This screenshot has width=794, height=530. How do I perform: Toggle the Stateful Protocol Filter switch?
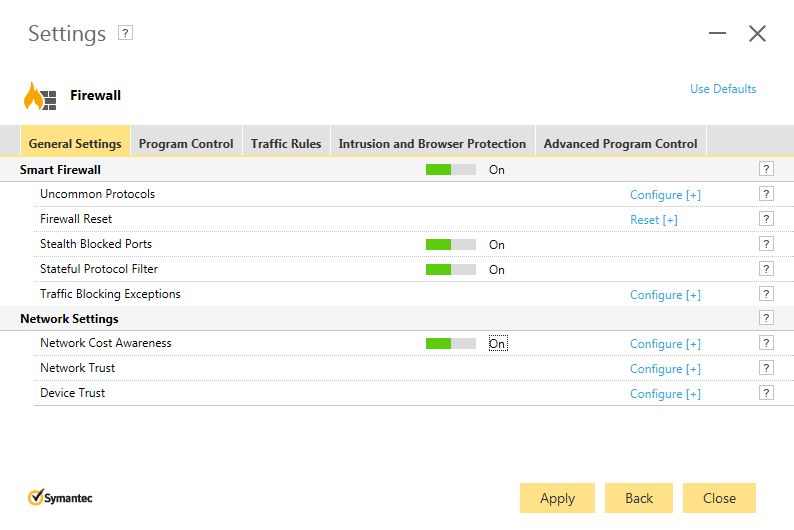pyautogui.click(x=451, y=269)
